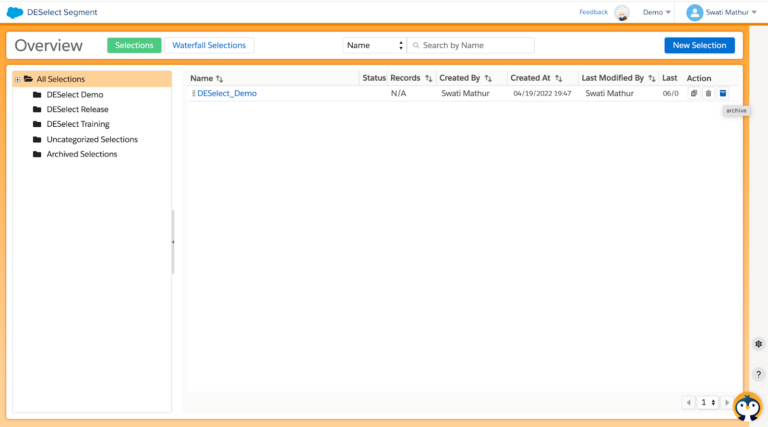Click the question mark help icon
This screenshot has width=768, height=427.
click(x=758, y=374)
